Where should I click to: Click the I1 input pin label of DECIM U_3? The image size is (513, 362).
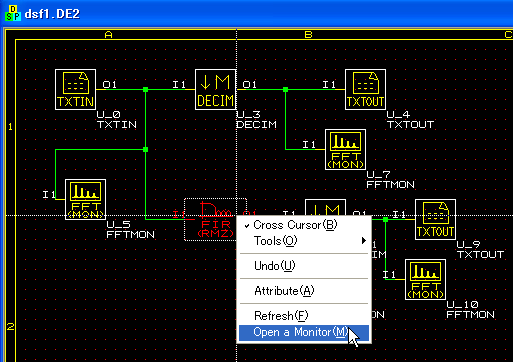(x=179, y=84)
